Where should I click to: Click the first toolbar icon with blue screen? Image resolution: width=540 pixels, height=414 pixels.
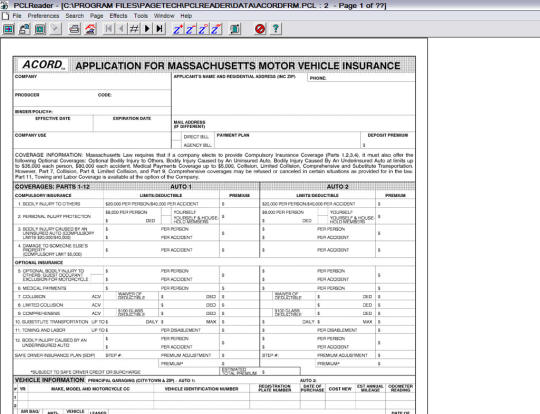9,29
